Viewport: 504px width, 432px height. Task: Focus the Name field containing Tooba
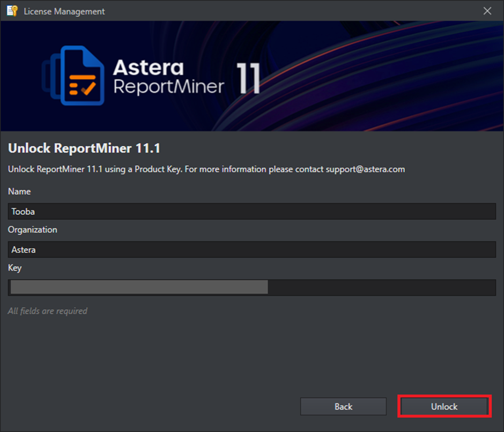[x=251, y=212]
